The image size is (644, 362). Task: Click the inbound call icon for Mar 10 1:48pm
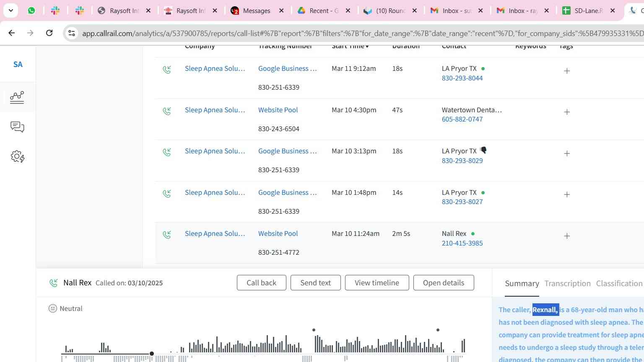[x=167, y=194]
